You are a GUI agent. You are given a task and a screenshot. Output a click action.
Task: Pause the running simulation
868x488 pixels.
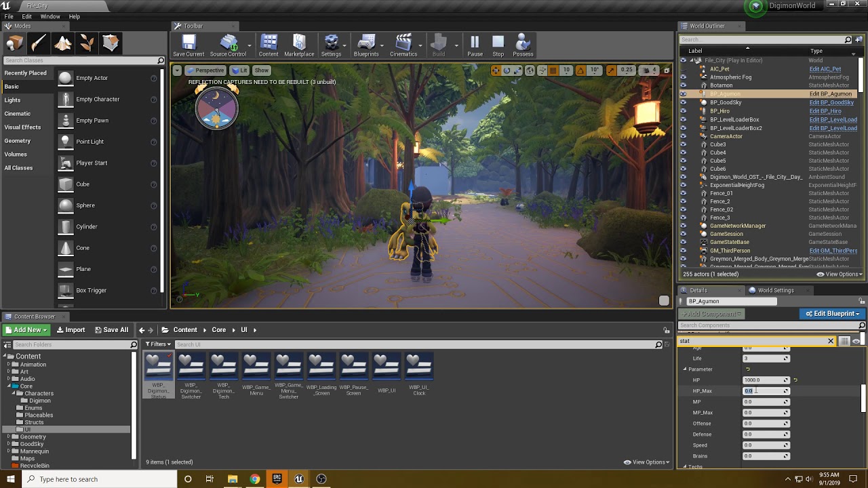tap(475, 45)
